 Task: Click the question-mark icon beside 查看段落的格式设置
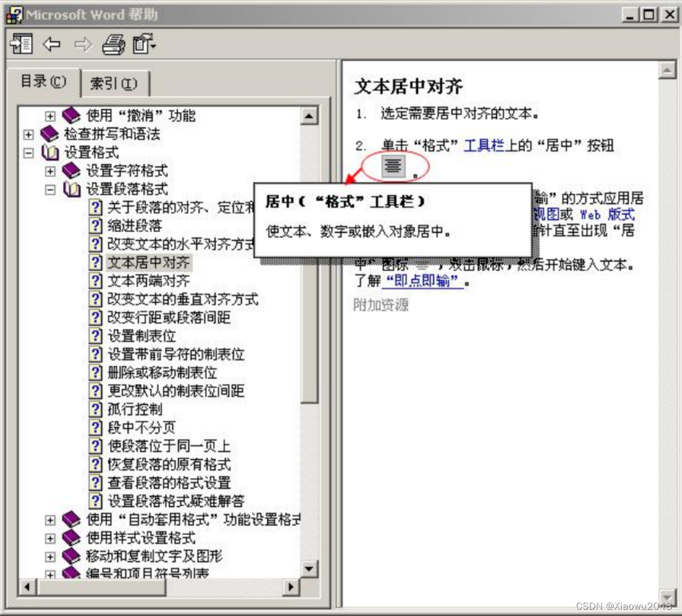(95, 483)
